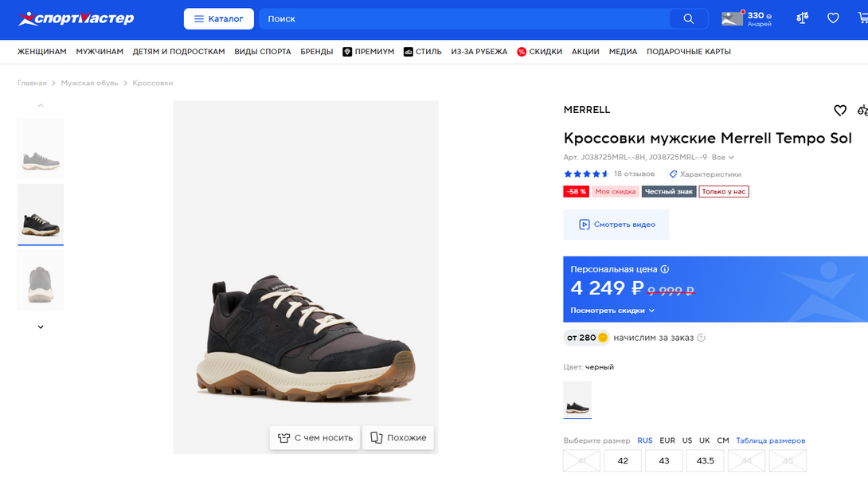Click the main product shoe image

(306, 277)
